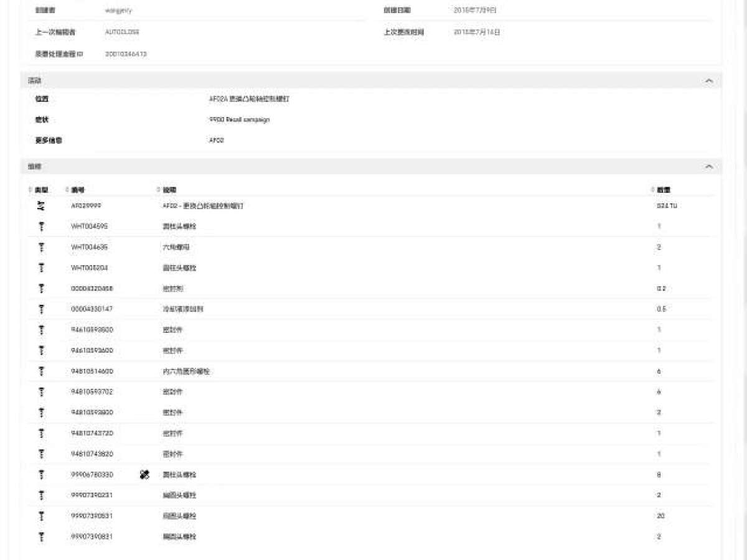Sort table by 编号 column
The width and height of the screenshot is (747, 560).
coord(77,190)
